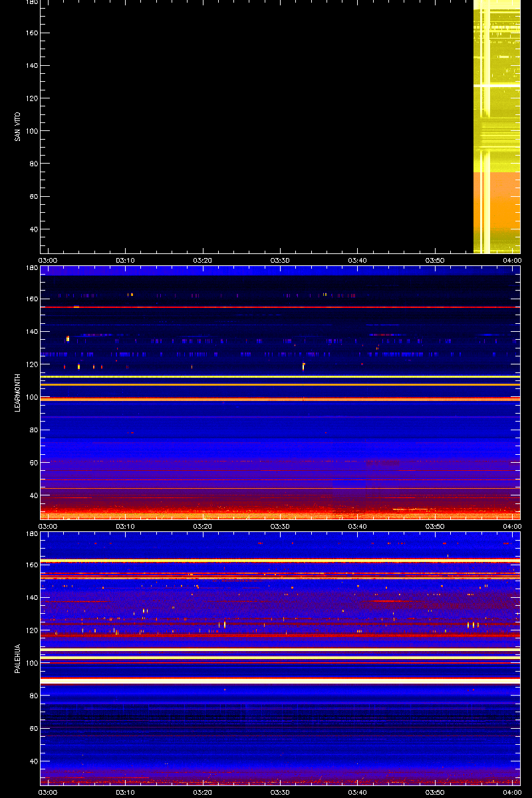Click the PALEHUA axis label
The width and height of the screenshot is (532, 798).
(x=17, y=659)
